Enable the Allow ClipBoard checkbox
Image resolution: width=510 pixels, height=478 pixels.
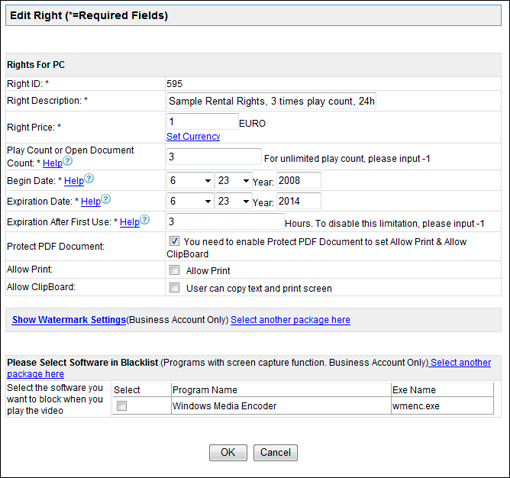174,287
